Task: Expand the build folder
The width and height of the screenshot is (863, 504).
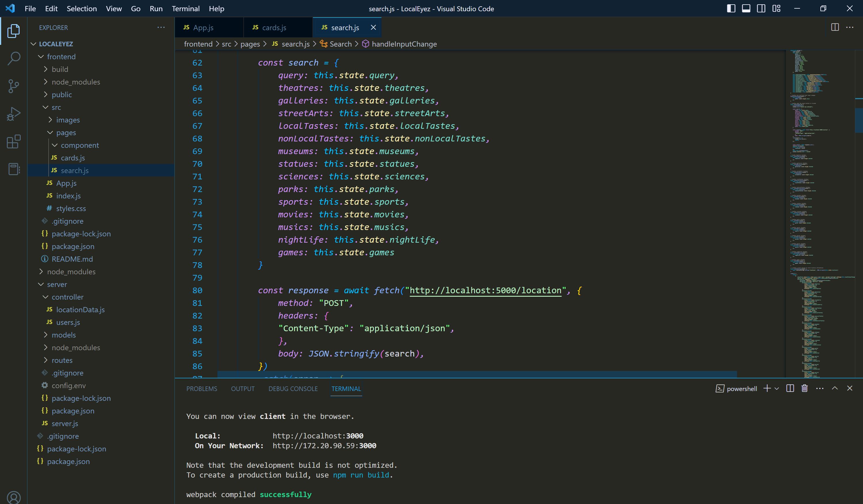Action: pyautogui.click(x=60, y=70)
